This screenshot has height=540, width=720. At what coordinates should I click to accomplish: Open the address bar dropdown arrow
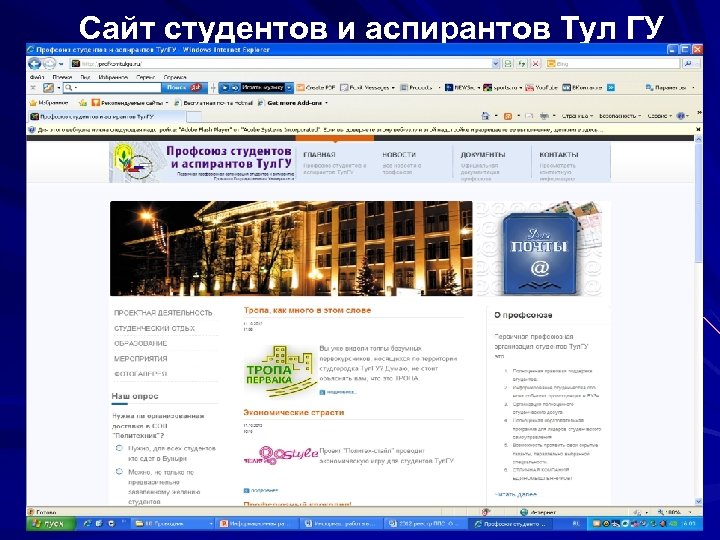[x=495, y=64]
